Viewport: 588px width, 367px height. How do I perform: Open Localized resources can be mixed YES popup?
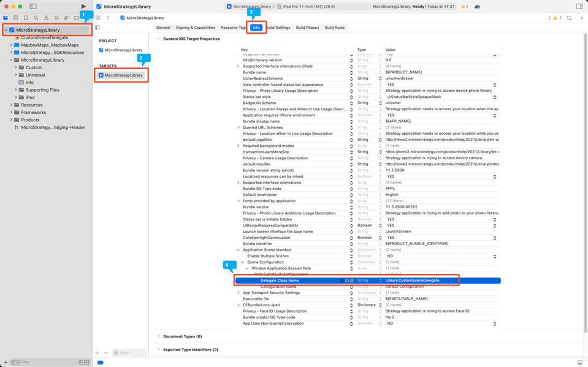click(495, 176)
